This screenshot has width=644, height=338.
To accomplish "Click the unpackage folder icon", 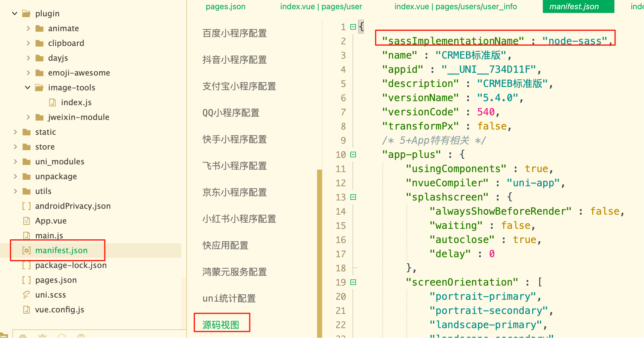I will coord(27,176).
